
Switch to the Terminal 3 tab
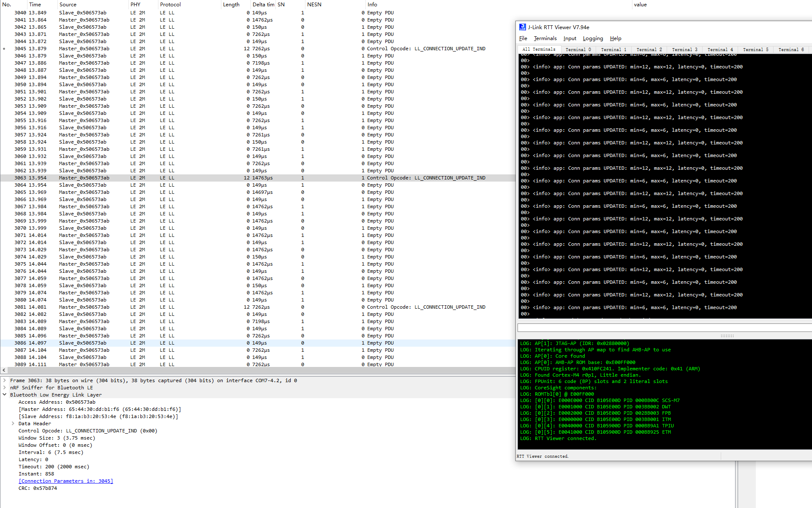point(684,49)
